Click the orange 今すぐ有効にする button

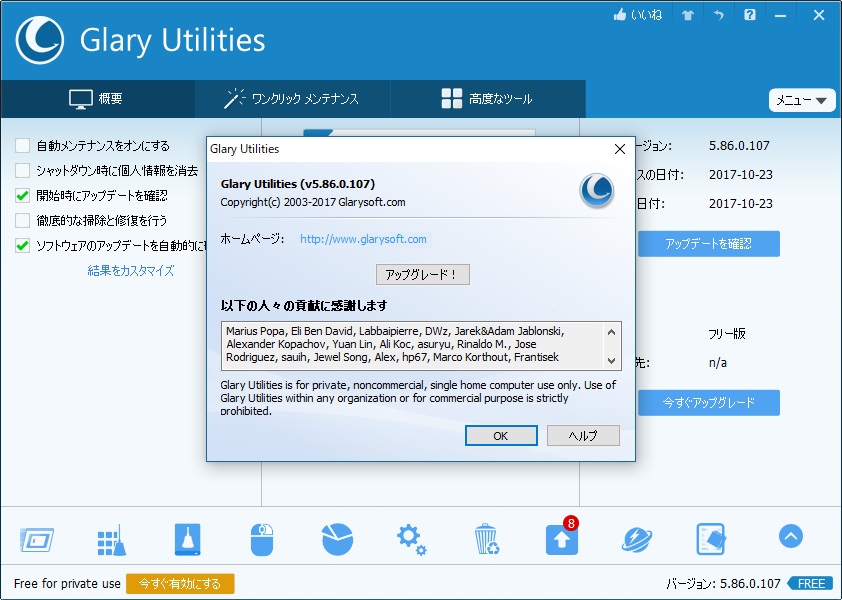(x=180, y=583)
